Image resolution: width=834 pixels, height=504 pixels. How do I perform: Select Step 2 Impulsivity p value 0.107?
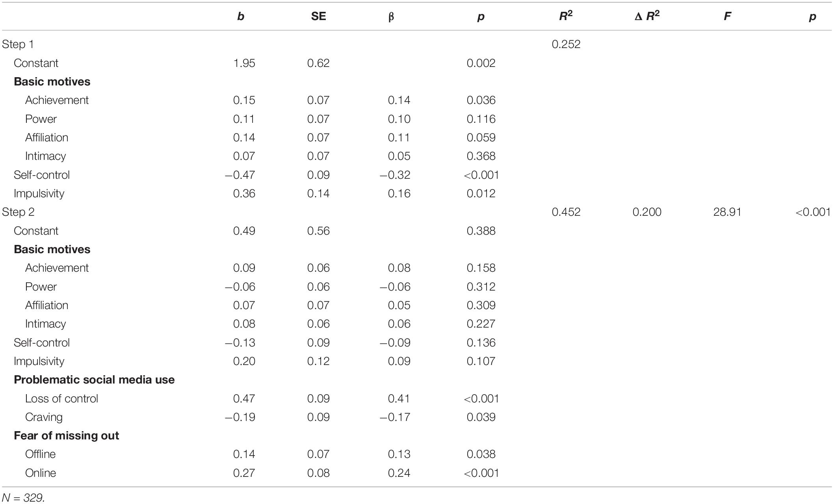(481, 361)
